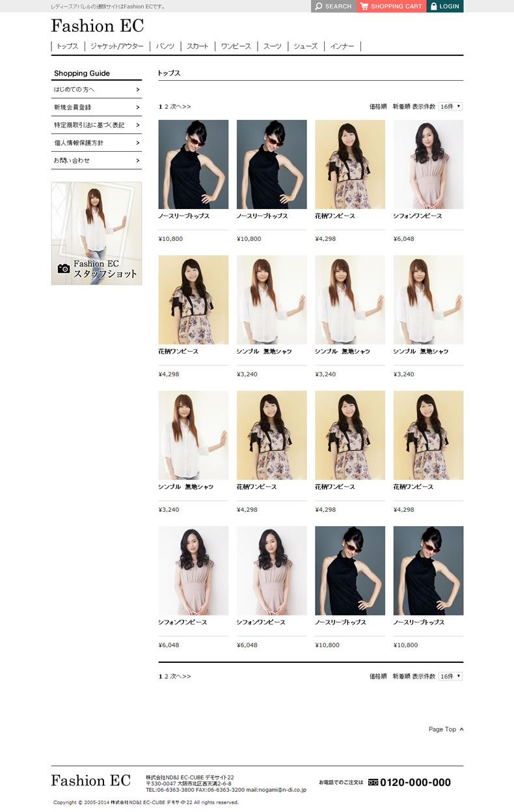Go to page 2 in top pagination
Screen dimensions: 514x812
point(167,106)
